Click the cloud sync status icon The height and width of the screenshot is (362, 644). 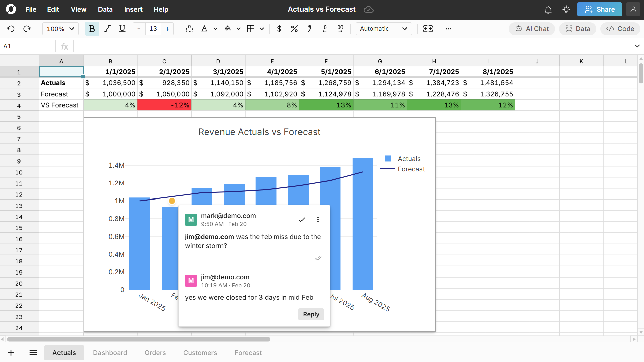coord(369,9)
